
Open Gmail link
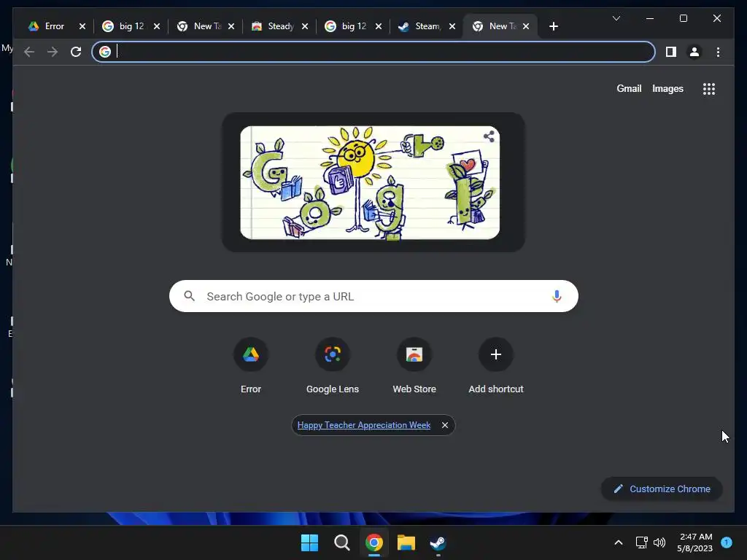click(x=629, y=88)
